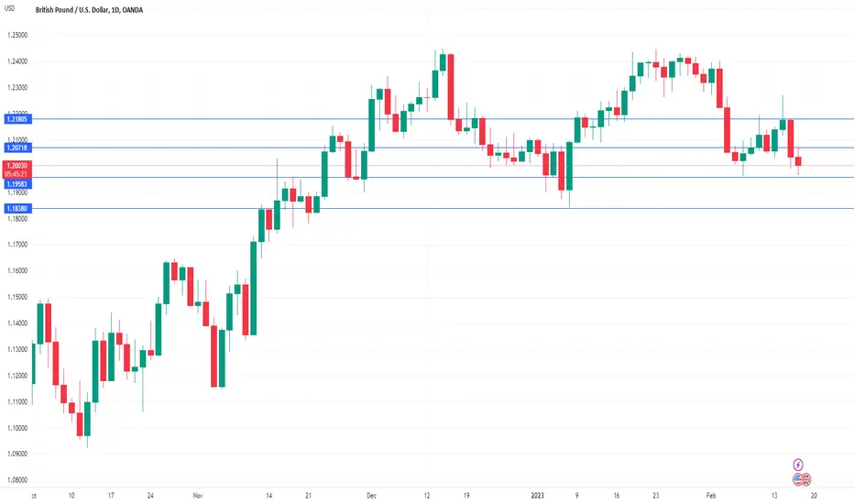This screenshot has height=504, width=854.
Task: Open the UK flag economic event icon
Action: tap(806, 479)
